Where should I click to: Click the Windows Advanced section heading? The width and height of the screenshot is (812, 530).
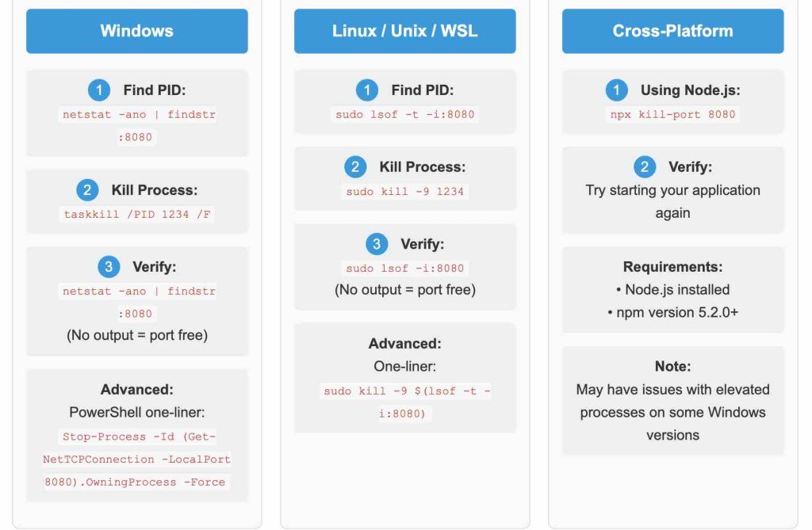click(x=136, y=390)
